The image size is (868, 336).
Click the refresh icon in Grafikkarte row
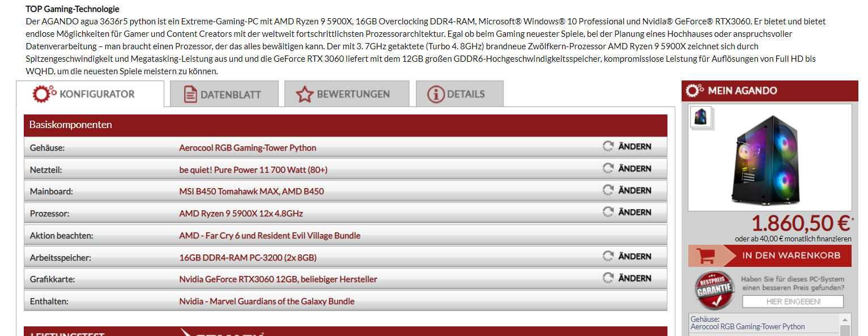pyautogui.click(x=608, y=278)
